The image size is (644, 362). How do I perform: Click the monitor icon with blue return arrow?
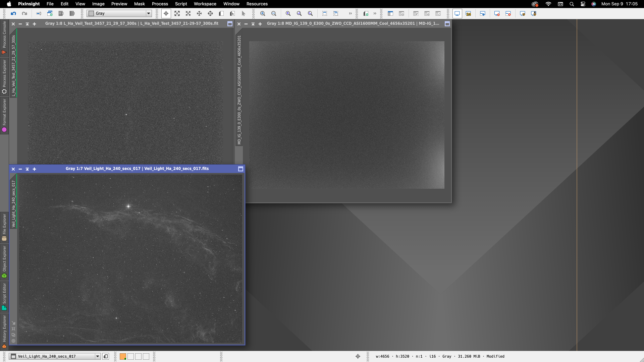[x=483, y=13]
